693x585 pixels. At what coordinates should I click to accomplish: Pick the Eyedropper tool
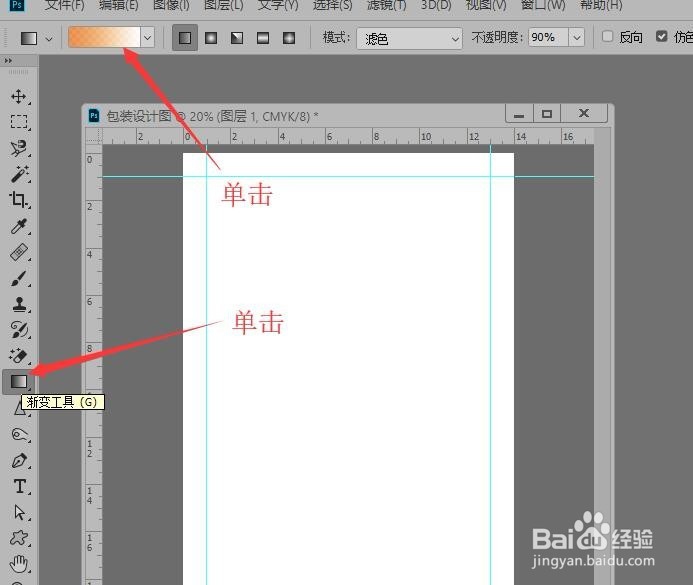click(x=19, y=226)
